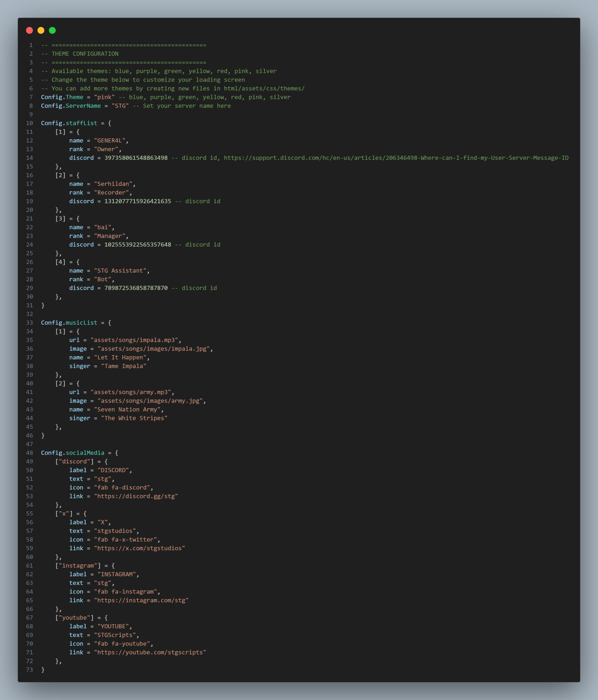Click the red close window dot

[29, 30]
